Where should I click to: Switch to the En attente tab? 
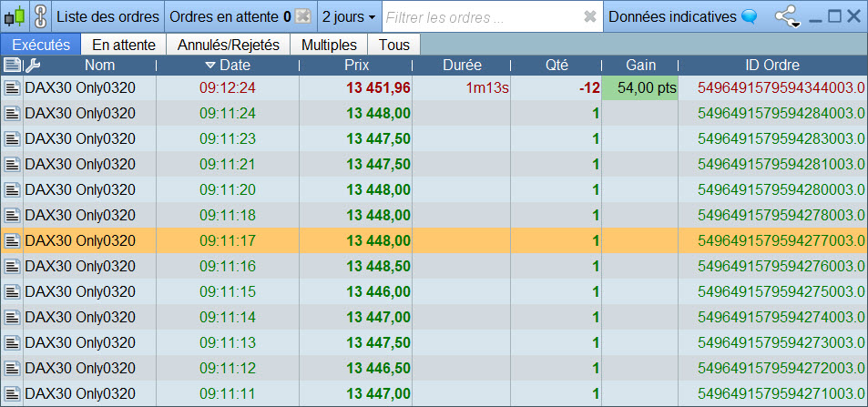click(x=124, y=45)
